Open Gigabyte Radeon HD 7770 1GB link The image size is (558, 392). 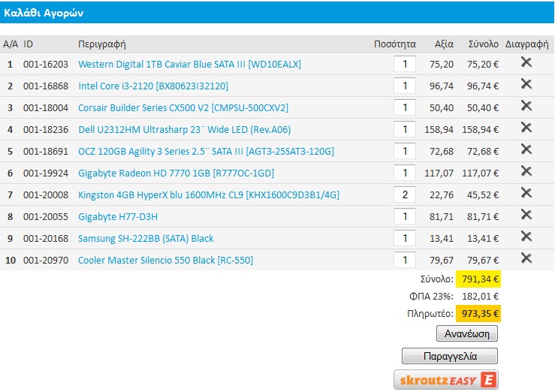176,173
